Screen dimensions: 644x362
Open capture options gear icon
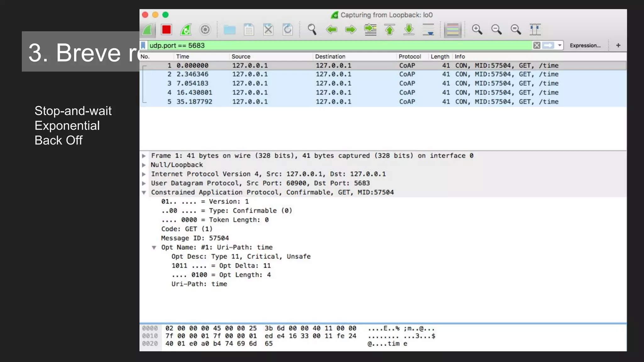click(x=205, y=30)
